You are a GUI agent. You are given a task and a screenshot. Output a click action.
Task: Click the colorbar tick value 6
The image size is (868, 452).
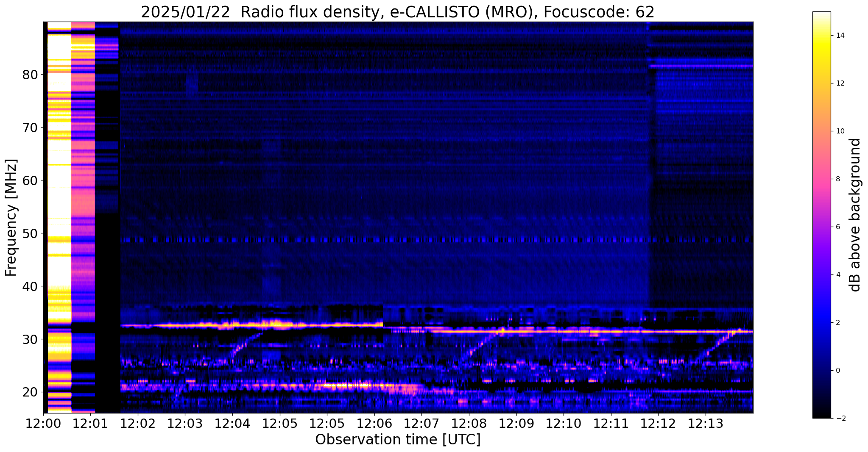pos(838,227)
